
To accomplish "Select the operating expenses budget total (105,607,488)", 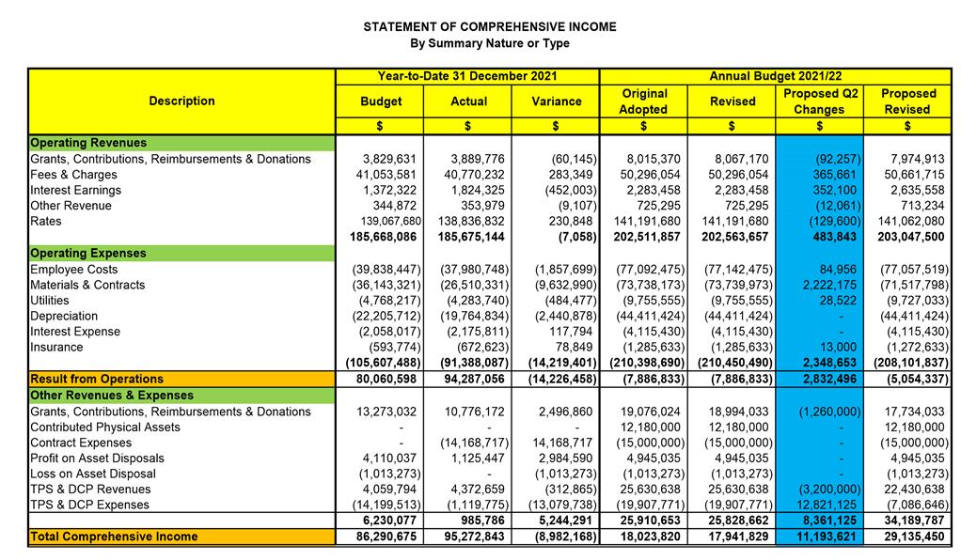I will pyautogui.click(x=383, y=363).
